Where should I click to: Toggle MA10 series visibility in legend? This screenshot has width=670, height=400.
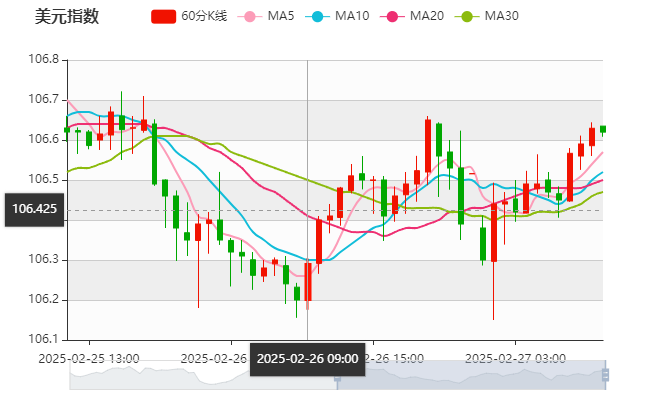(x=351, y=17)
